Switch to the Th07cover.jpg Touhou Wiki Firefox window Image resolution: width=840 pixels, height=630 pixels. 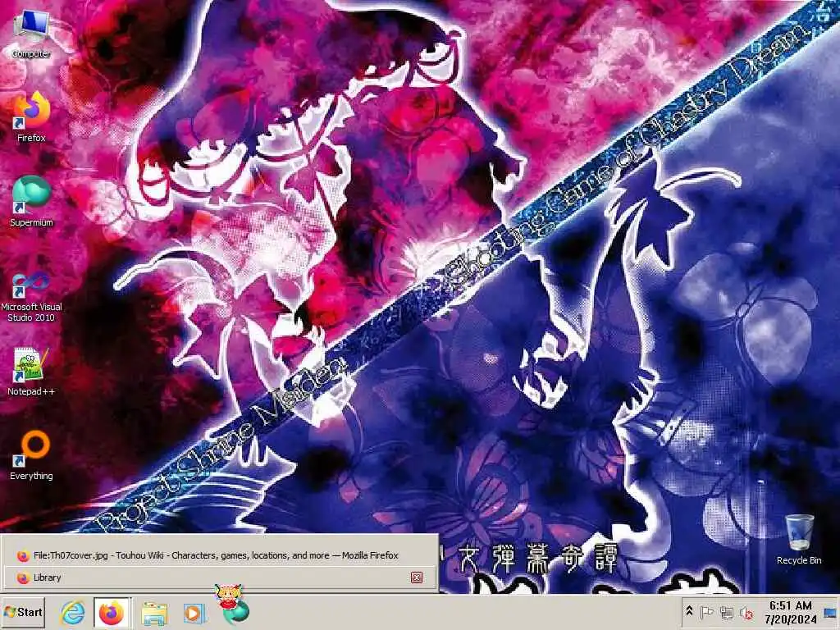pos(218,555)
